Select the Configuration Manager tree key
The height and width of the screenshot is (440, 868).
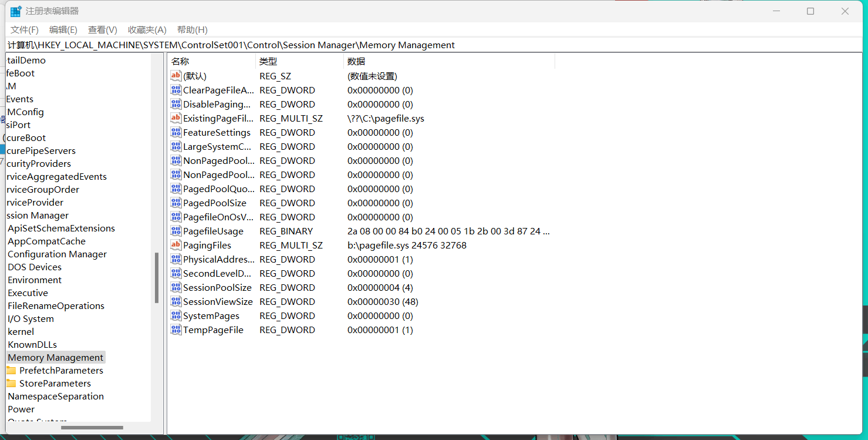point(57,254)
